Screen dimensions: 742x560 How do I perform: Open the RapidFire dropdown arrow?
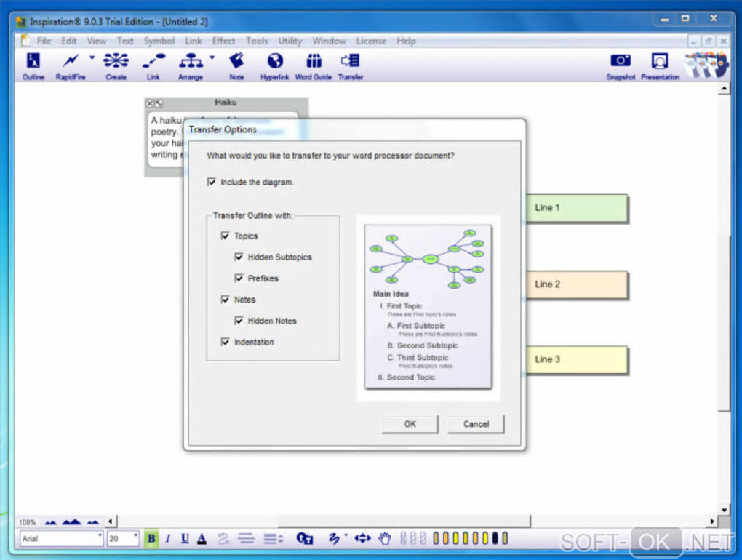pos(92,57)
